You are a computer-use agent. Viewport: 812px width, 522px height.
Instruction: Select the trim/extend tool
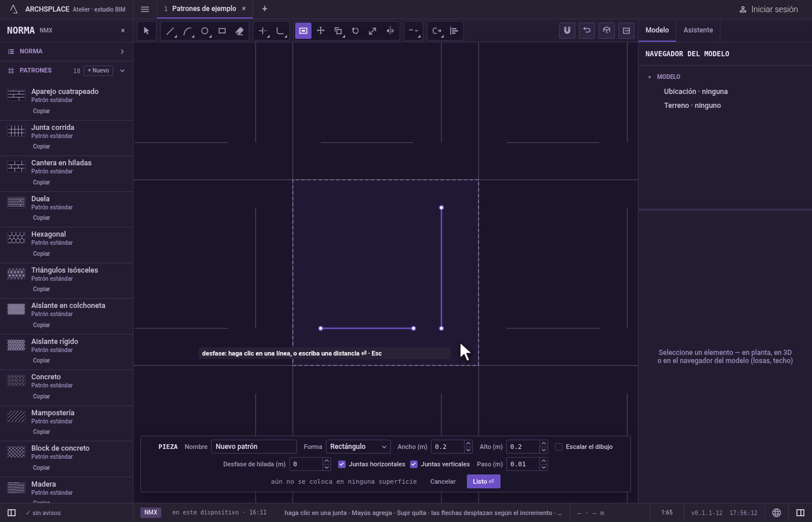[263, 31]
